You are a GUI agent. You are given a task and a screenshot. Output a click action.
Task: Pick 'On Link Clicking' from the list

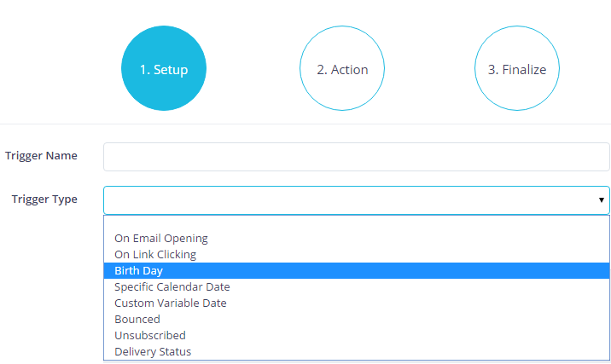coord(155,254)
